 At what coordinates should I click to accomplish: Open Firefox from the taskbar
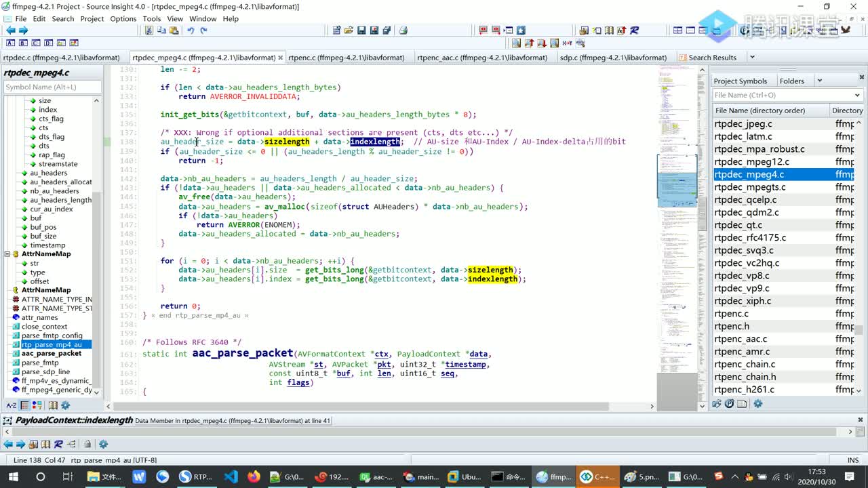[x=254, y=476]
